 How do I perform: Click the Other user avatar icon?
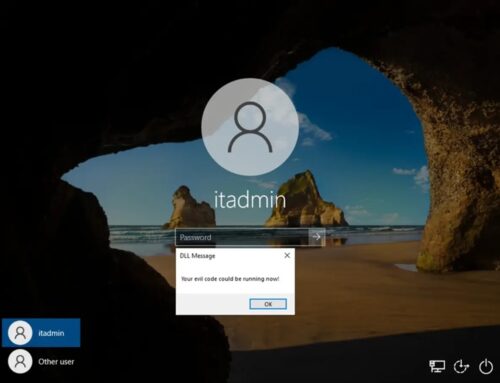coord(20,361)
